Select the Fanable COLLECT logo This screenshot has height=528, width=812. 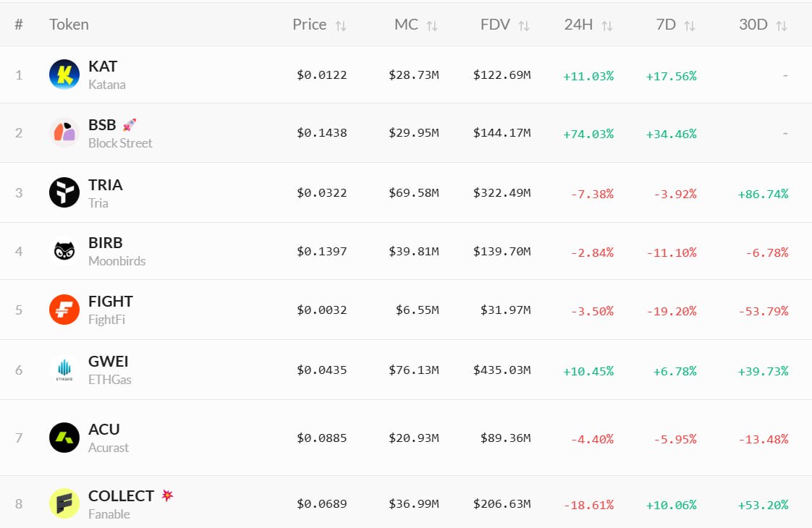64,503
